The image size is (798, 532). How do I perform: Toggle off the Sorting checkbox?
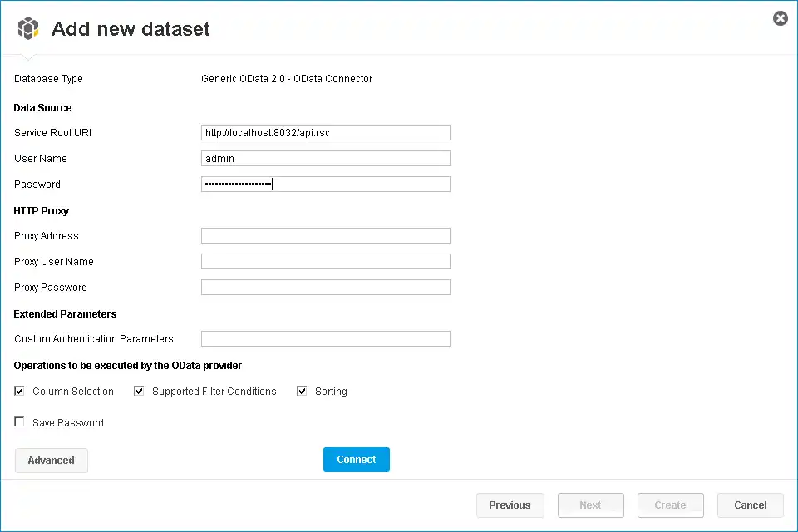pos(302,390)
